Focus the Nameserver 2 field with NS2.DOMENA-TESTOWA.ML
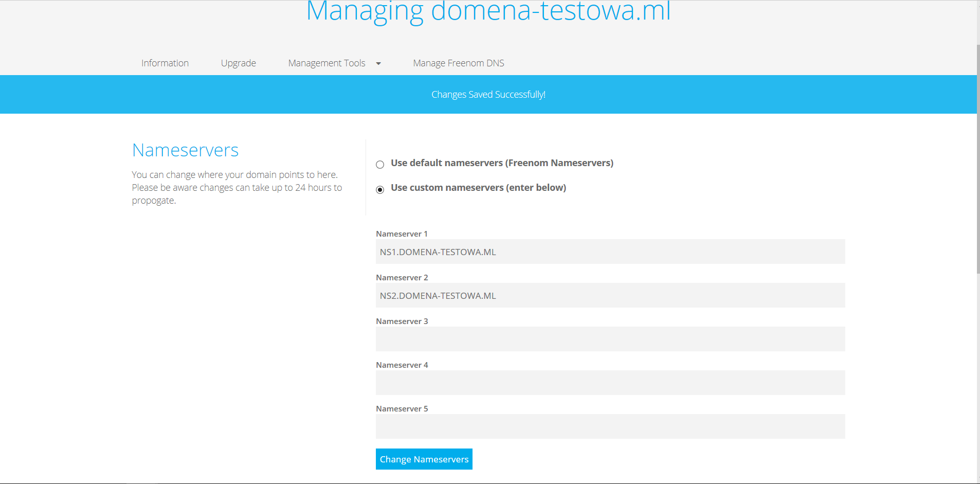 coord(610,295)
